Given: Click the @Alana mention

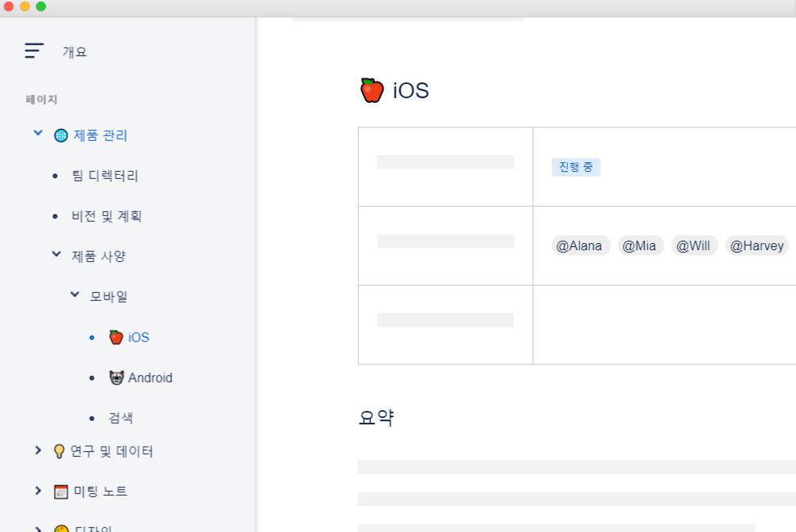Looking at the screenshot, I should (x=581, y=245).
